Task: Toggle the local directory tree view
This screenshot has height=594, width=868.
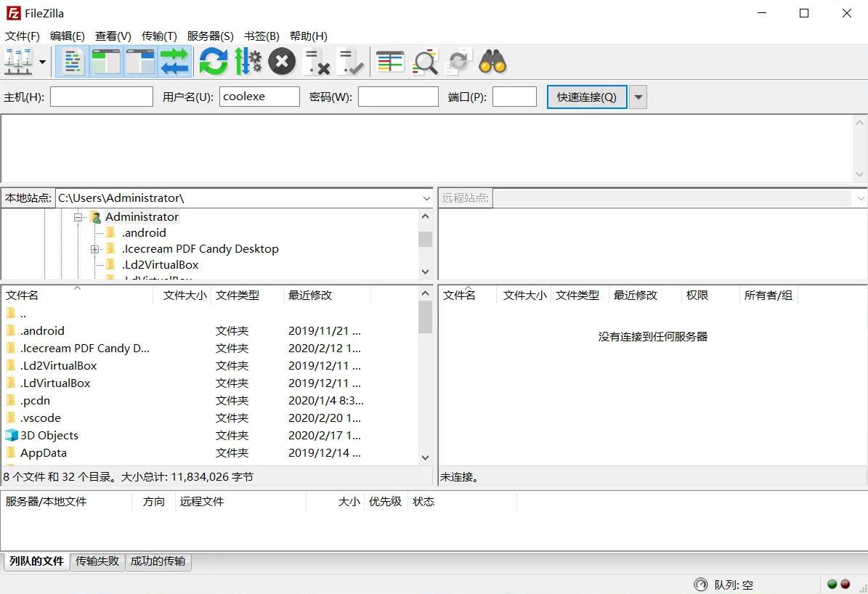Action: click(106, 62)
